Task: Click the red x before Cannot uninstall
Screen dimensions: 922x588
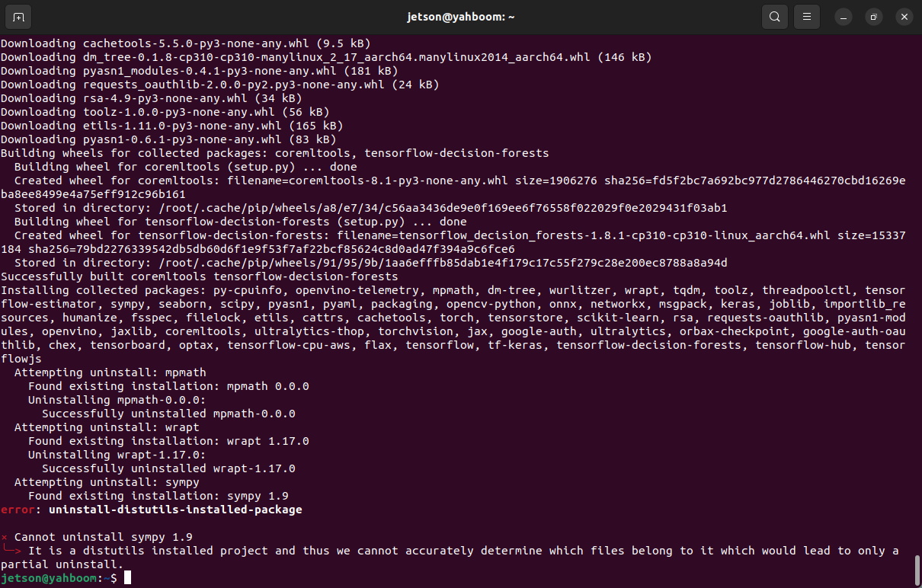Action: (x=5, y=537)
